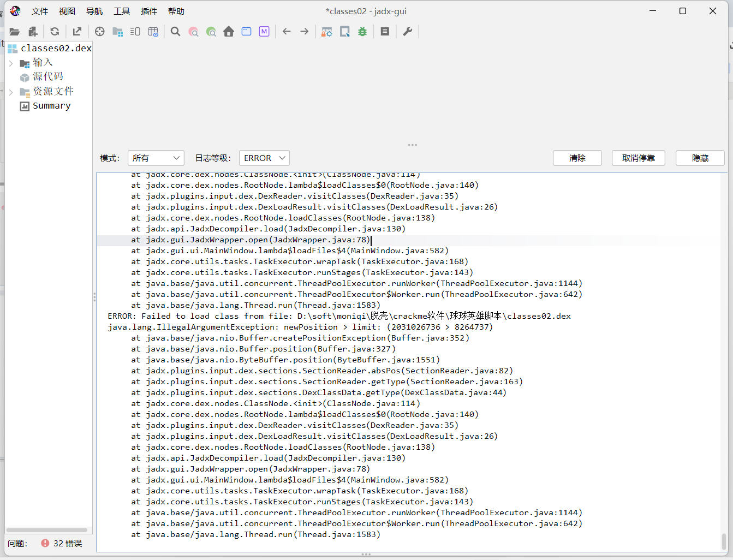Click the 模式 label

(110, 158)
